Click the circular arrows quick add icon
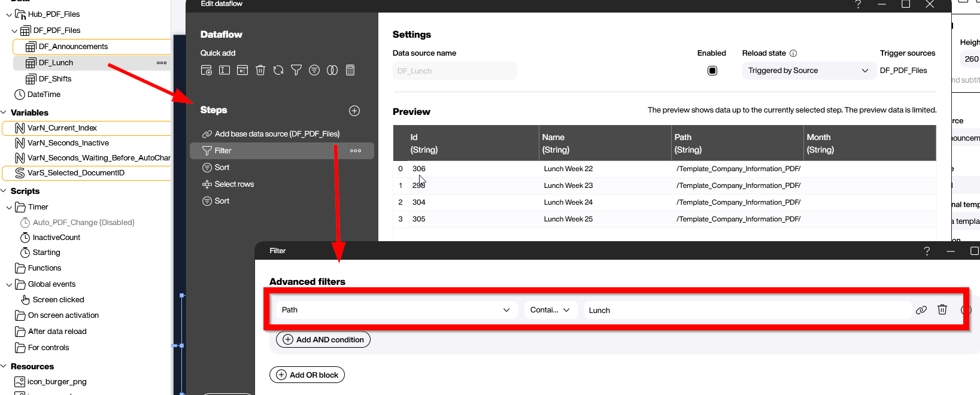 click(x=278, y=70)
